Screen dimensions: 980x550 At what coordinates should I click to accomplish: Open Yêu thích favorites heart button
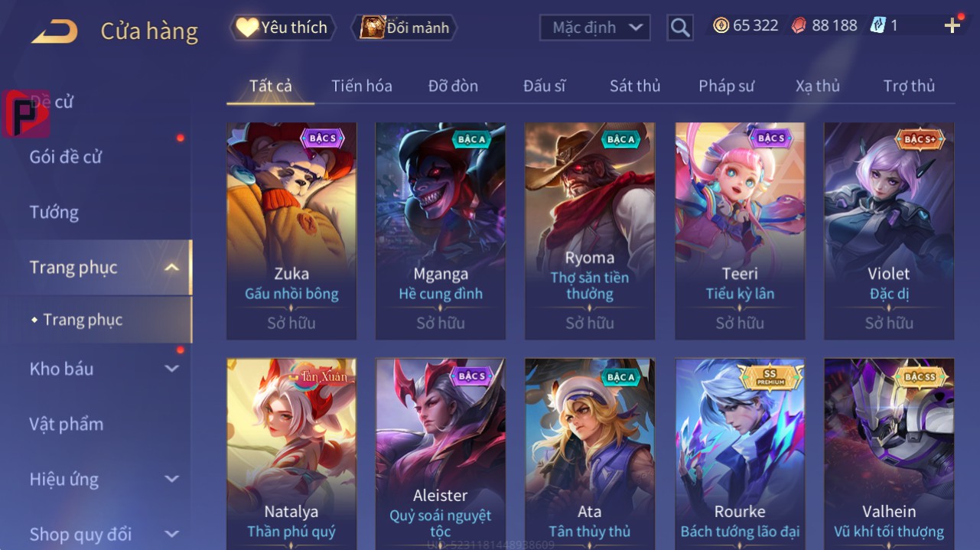point(282,28)
